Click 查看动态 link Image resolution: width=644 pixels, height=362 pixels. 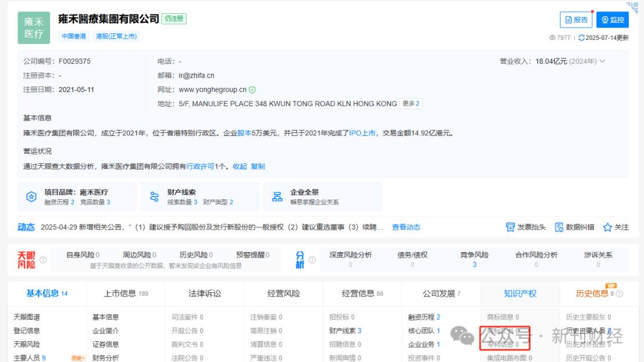pyautogui.click(x=406, y=227)
